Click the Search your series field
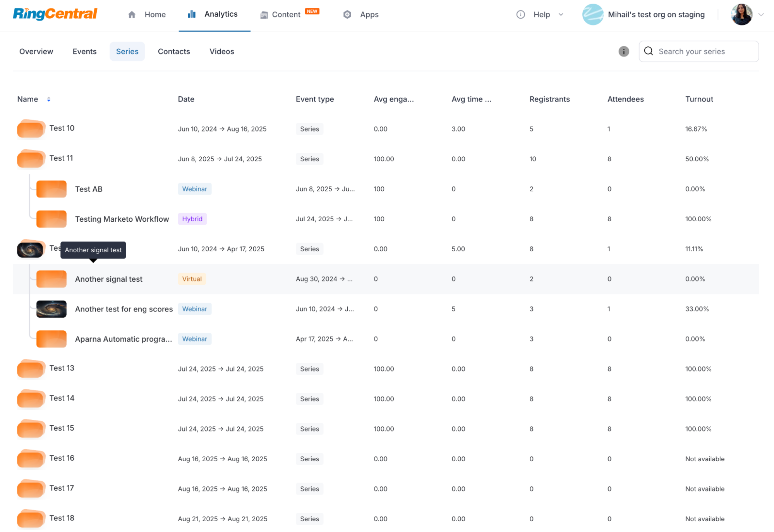The image size is (774, 532). [698, 51]
